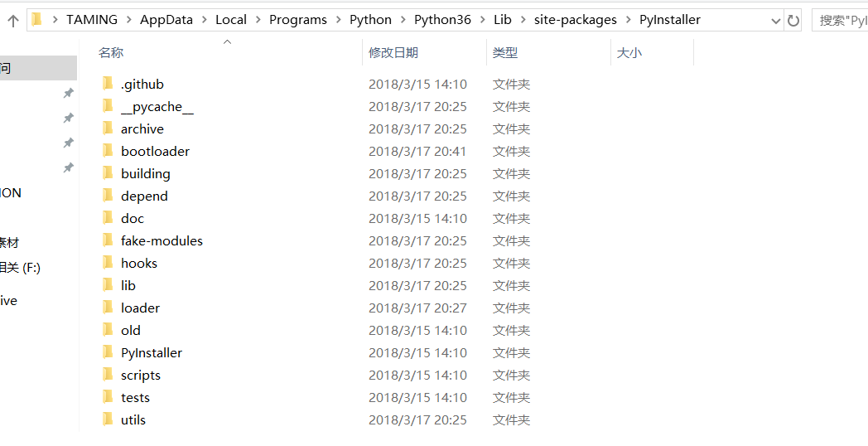This screenshot has width=868, height=446.
Task: Select the tests folder icon
Action: tap(108, 397)
